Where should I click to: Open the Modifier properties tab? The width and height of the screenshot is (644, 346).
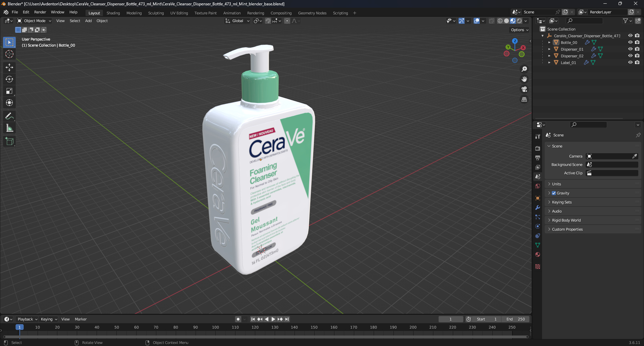(x=538, y=208)
